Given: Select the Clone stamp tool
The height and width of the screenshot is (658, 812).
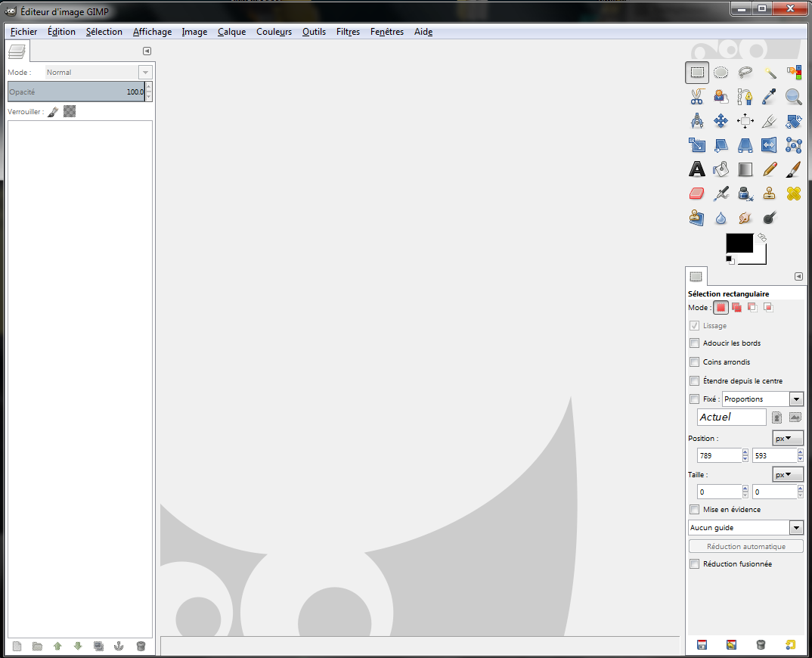Looking at the screenshot, I should coord(770,194).
